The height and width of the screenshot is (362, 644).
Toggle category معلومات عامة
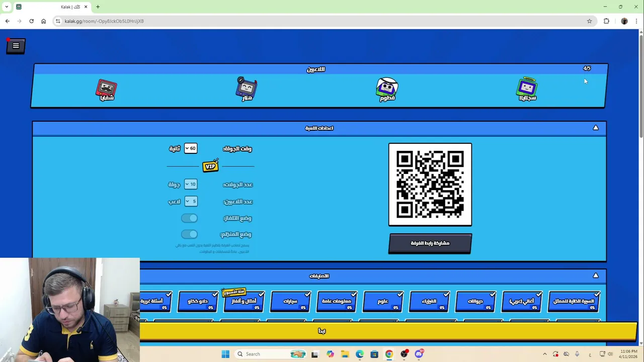click(x=337, y=301)
